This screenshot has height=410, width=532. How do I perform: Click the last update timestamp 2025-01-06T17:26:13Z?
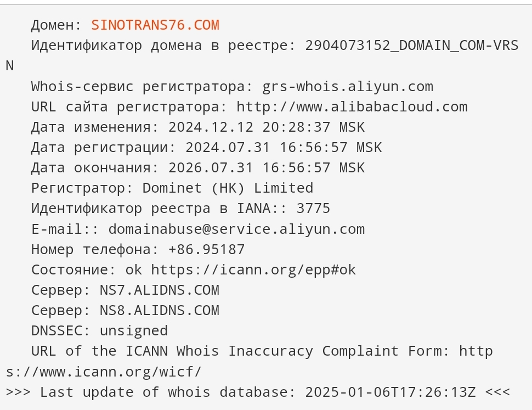390,392
